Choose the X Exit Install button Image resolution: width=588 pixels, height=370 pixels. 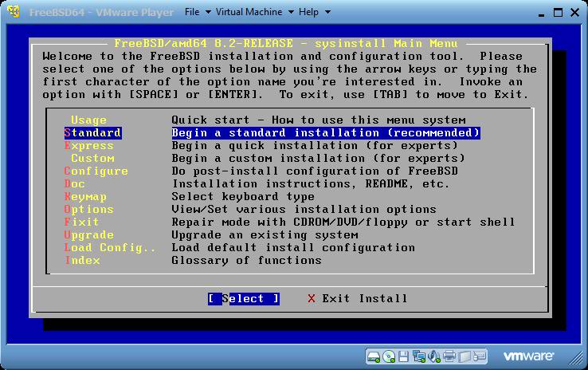[x=358, y=299]
